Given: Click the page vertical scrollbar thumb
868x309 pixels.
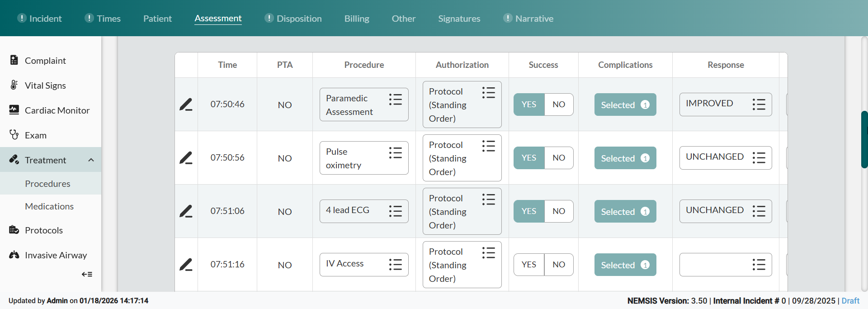Looking at the screenshot, I should tap(864, 139).
